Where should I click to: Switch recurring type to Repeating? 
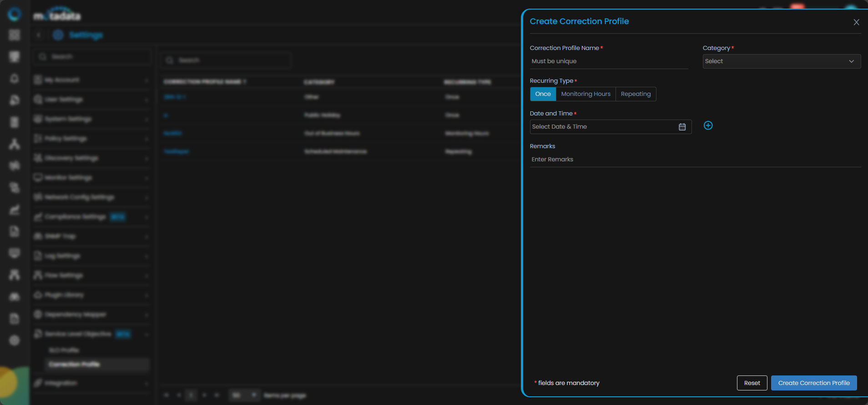pyautogui.click(x=636, y=94)
